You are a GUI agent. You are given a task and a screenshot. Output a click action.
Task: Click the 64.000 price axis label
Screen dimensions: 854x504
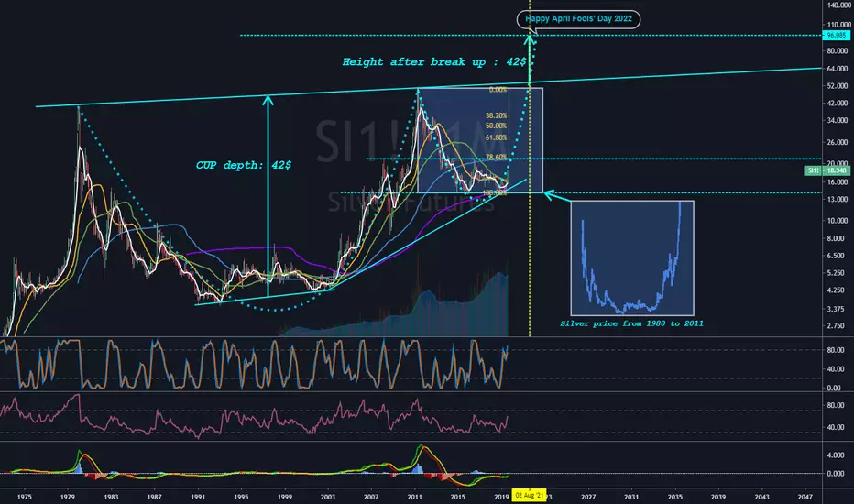click(x=838, y=69)
